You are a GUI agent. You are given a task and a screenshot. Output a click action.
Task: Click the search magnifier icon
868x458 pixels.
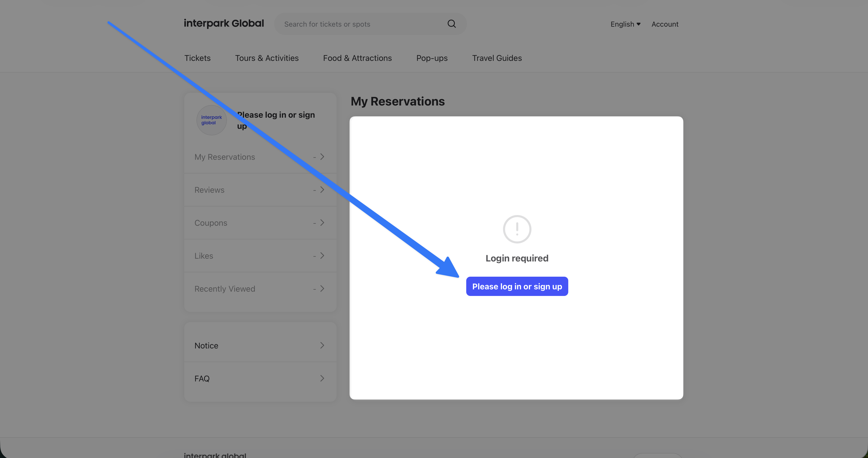click(x=452, y=24)
